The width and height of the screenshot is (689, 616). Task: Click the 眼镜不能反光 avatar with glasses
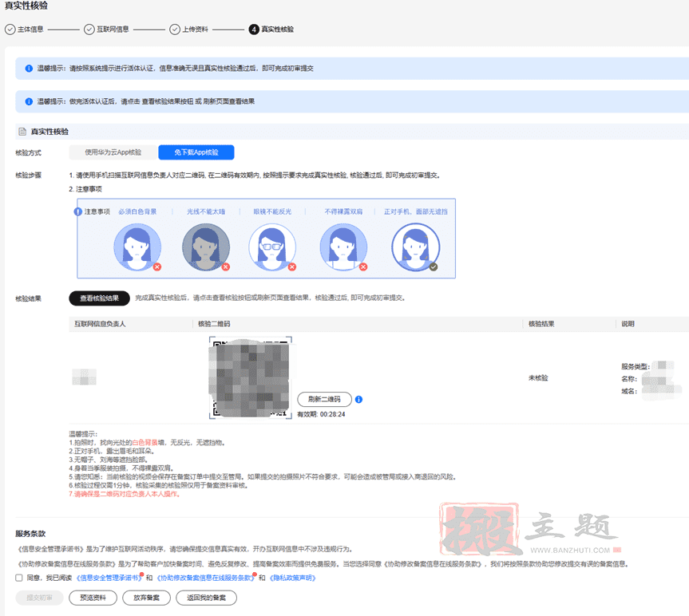pyautogui.click(x=272, y=247)
